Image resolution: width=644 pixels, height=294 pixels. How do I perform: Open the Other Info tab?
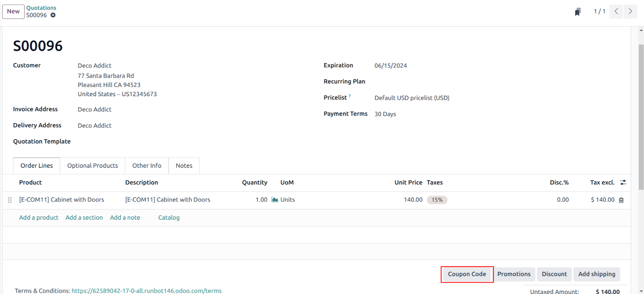click(x=147, y=166)
